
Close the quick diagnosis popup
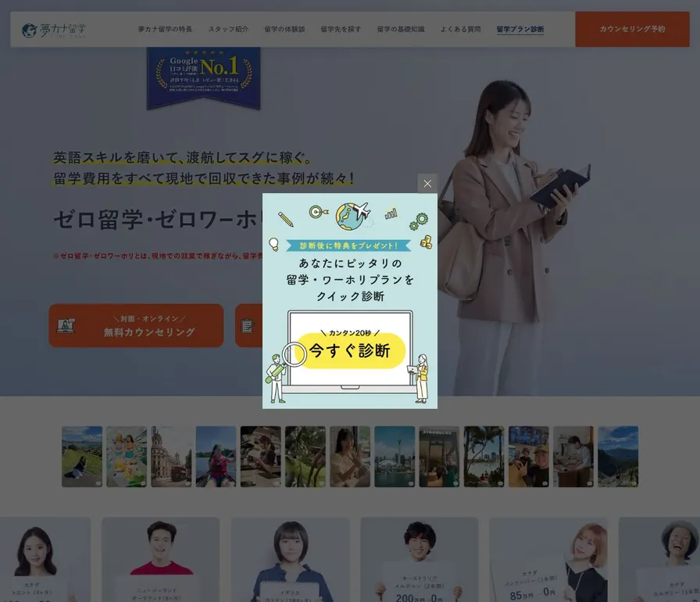click(427, 184)
